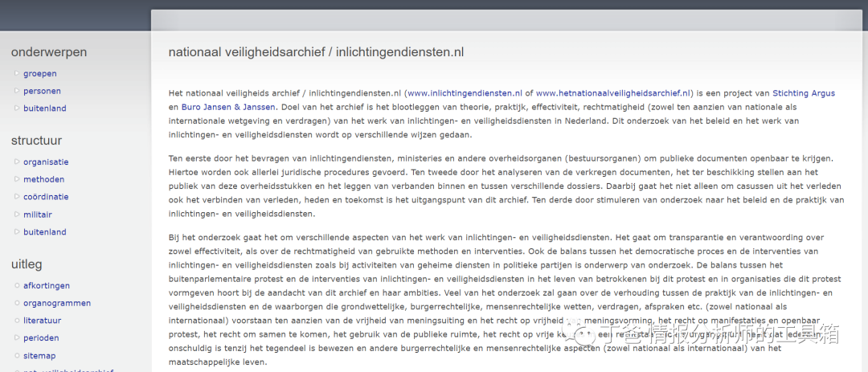
Task: Open the militair link
Action: click(38, 215)
